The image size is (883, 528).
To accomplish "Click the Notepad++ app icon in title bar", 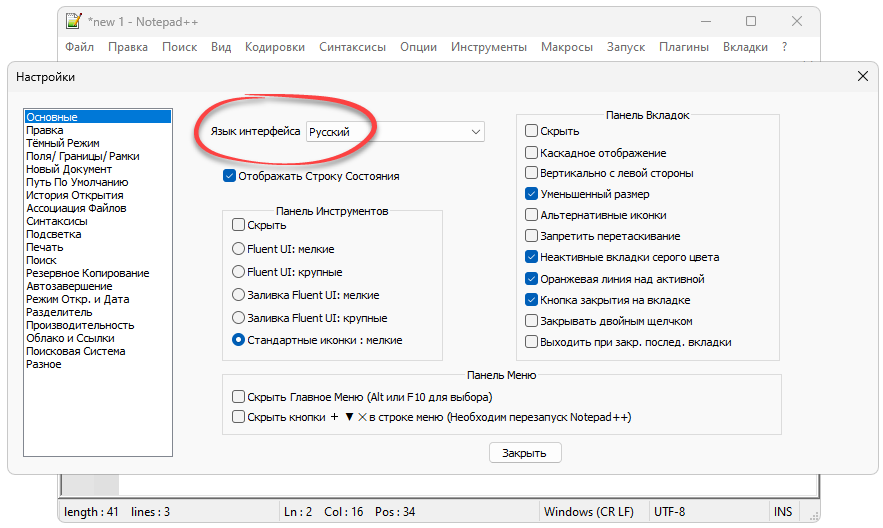I will [74, 21].
